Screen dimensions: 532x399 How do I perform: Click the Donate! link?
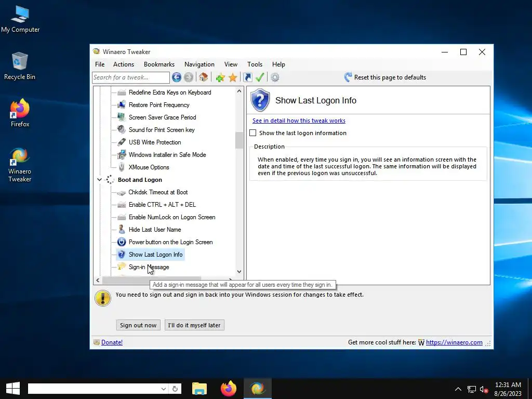tap(112, 342)
